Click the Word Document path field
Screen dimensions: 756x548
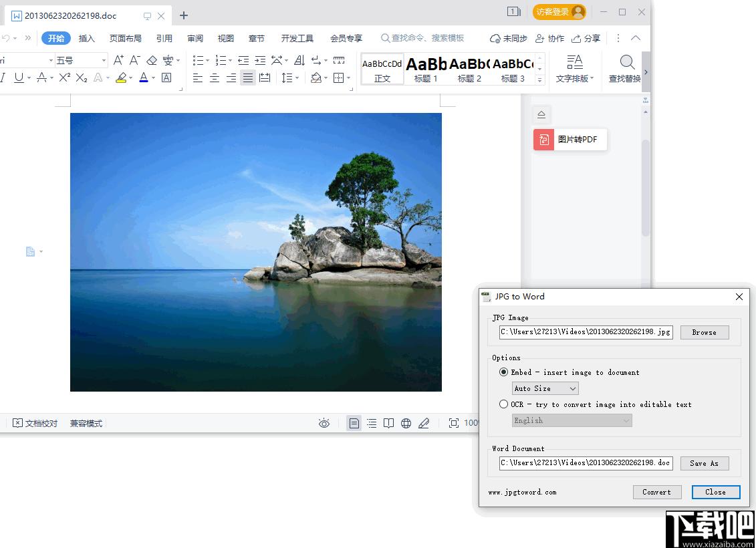[586, 463]
